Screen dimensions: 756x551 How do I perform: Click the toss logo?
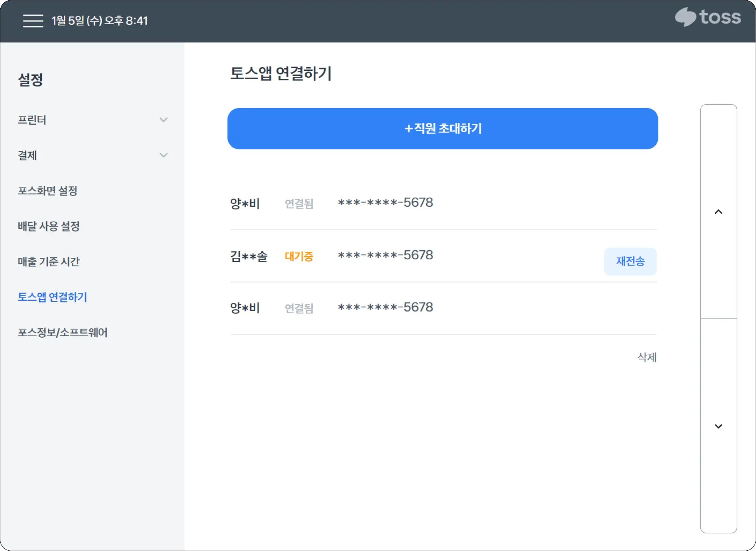click(708, 17)
